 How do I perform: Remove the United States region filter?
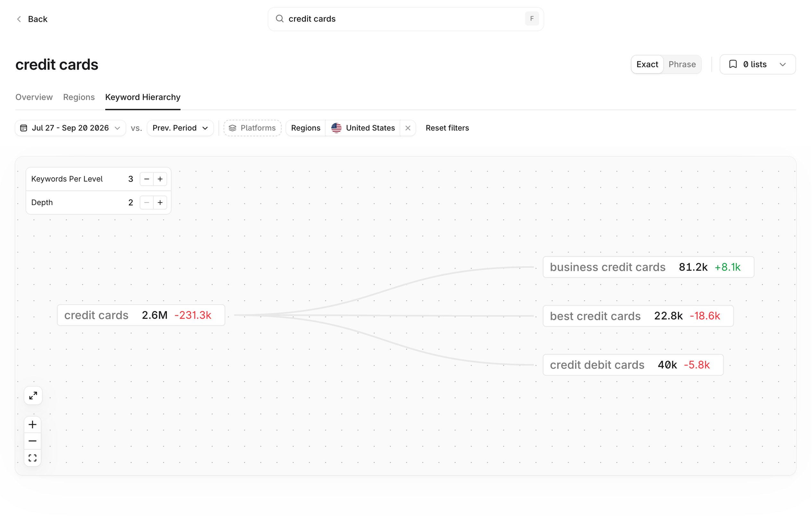408,128
